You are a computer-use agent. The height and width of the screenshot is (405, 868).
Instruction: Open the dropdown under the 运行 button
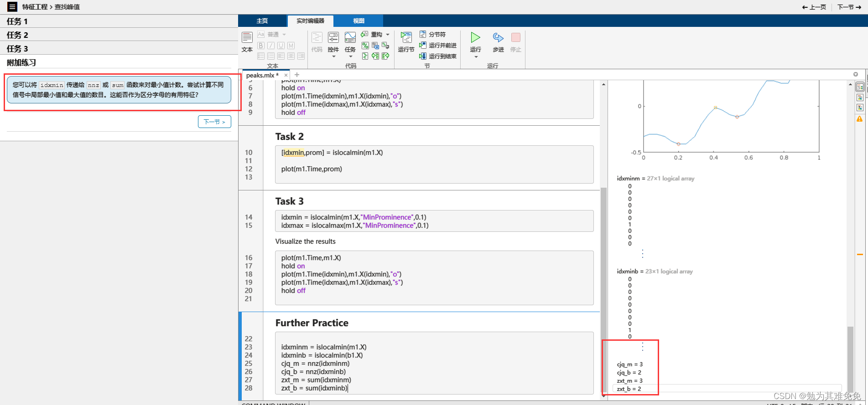[476, 57]
